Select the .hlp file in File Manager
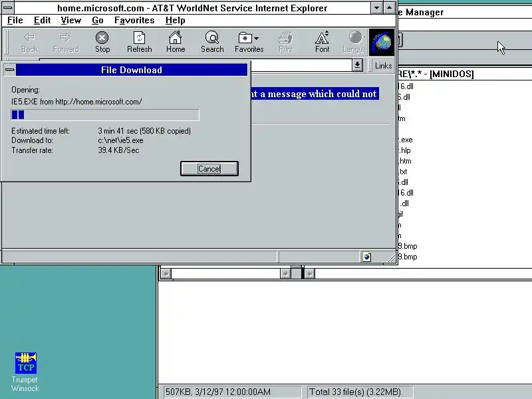 pos(405,150)
